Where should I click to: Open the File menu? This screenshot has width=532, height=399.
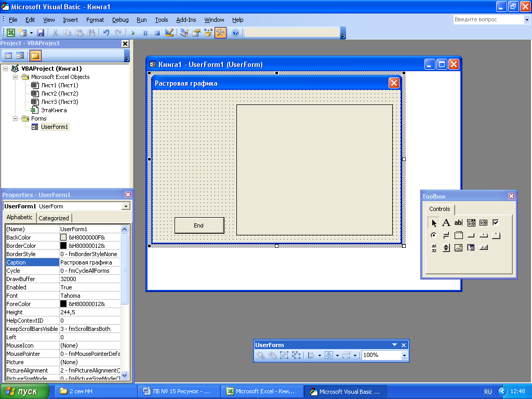pos(13,20)
